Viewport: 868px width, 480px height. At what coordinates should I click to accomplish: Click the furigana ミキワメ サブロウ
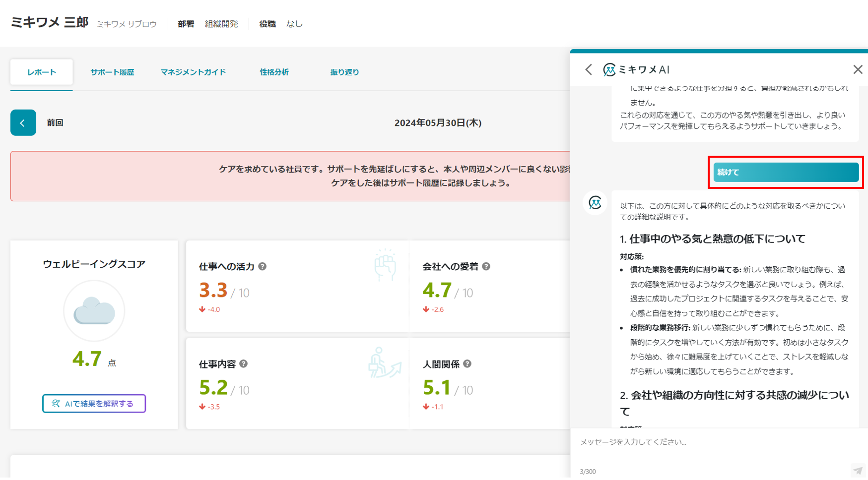(x=127, y=24)
